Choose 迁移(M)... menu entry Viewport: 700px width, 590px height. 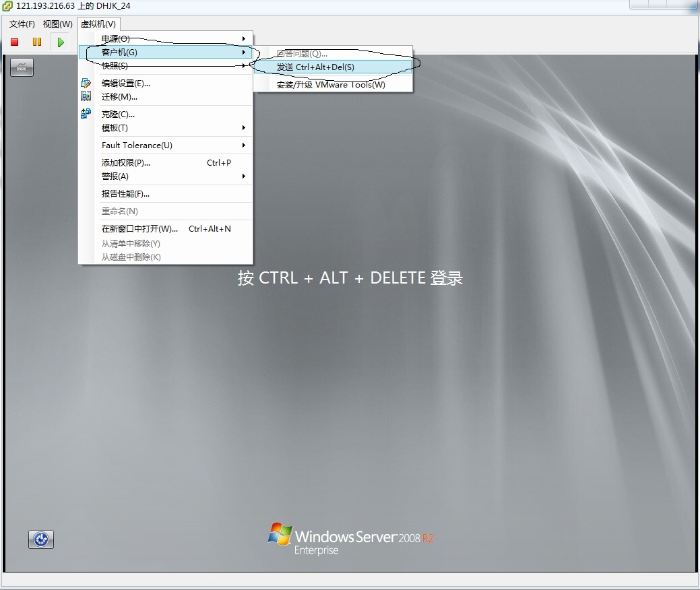[x=166, y=96]
